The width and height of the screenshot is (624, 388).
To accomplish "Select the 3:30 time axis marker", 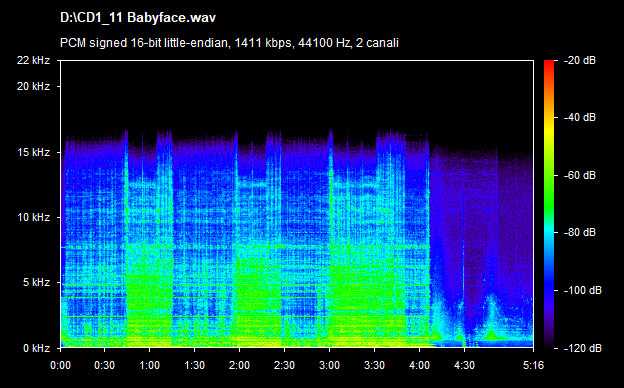I will 374,365.
